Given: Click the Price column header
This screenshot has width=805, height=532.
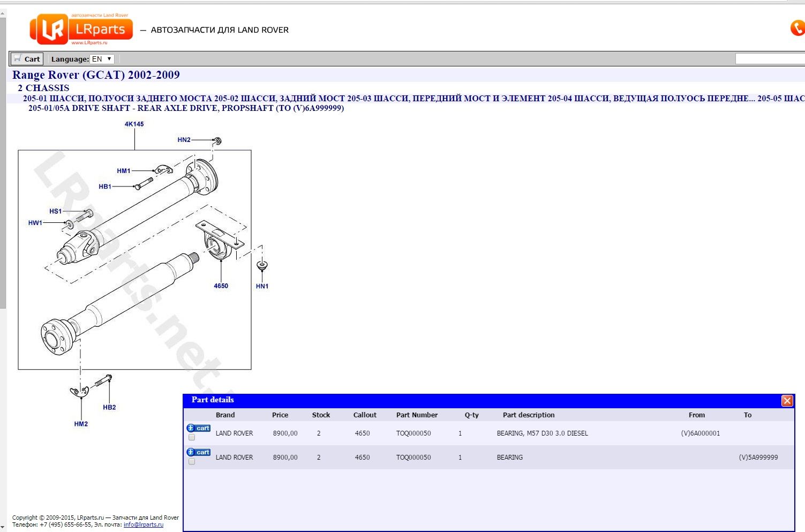Looking at the screenshot, I should pyautogui.click(x=280, y=415).
